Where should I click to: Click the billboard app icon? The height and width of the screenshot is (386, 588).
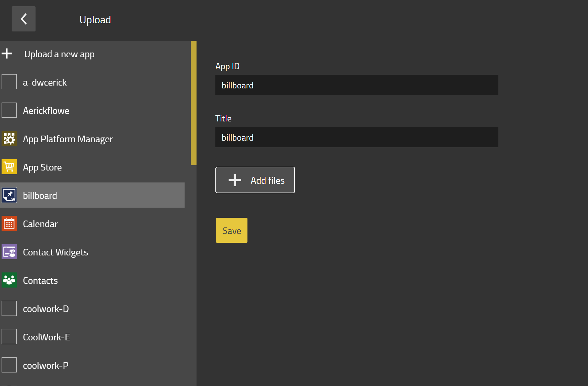[x=9, y=195]
